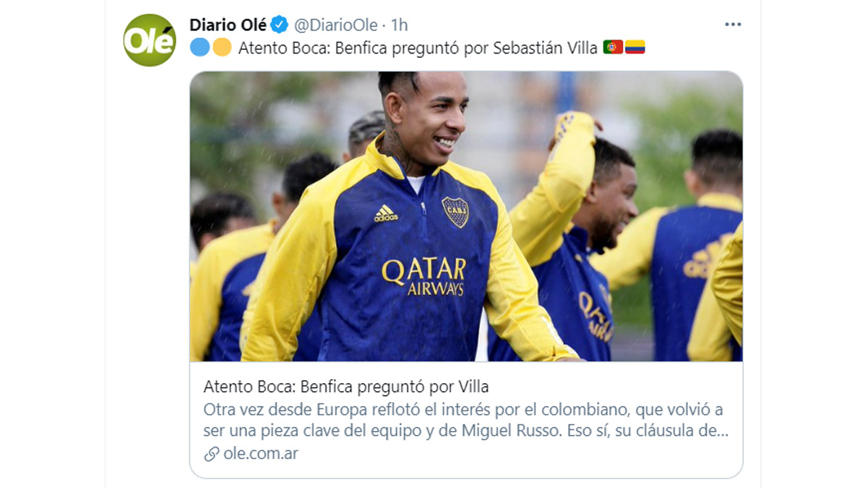Open the tweet's three-dot more menu
Image resolution: width=868 pixels, height=488 pixels.
(x=733, y=25)
